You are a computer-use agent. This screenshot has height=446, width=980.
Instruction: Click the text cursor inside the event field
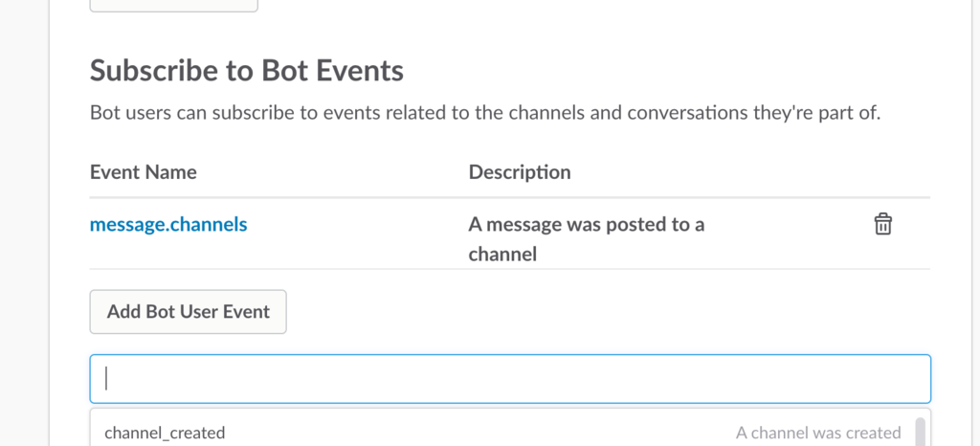[106, 379]
